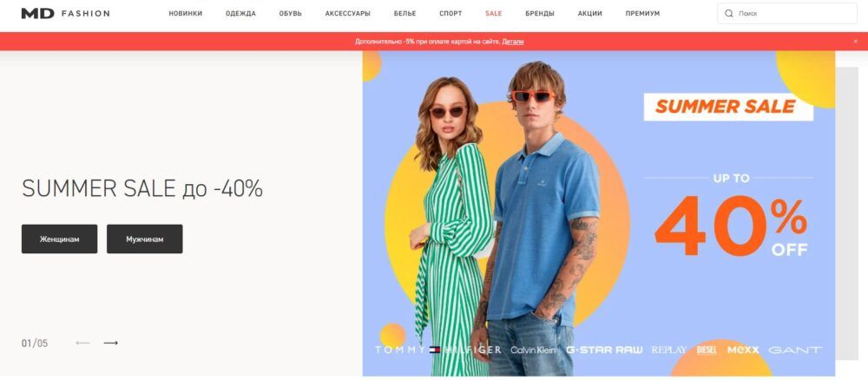Open the АКСЕССУАРЫ category
This screenshot has height=380, width=868.
(x=348, y=13)
